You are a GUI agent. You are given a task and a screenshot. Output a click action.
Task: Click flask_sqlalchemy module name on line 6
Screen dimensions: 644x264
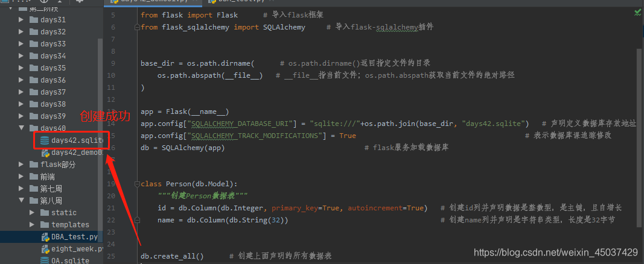(196, 27)
